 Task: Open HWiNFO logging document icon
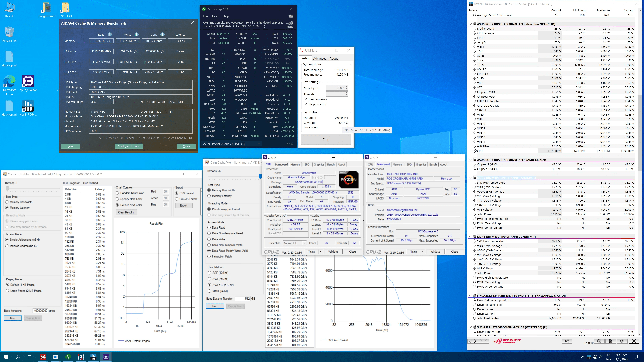(610, 341)
